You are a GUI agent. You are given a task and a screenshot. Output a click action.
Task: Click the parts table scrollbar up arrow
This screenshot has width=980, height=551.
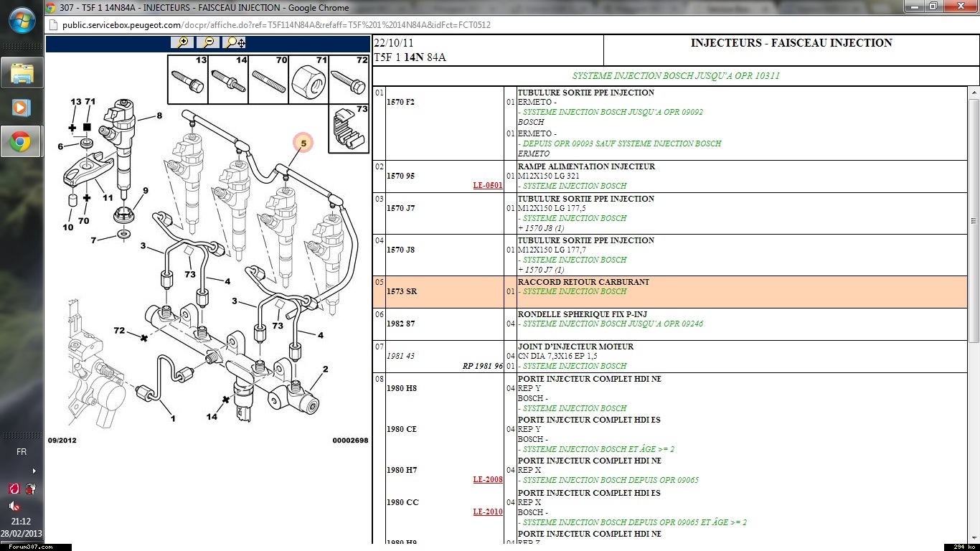click(974, 93)
